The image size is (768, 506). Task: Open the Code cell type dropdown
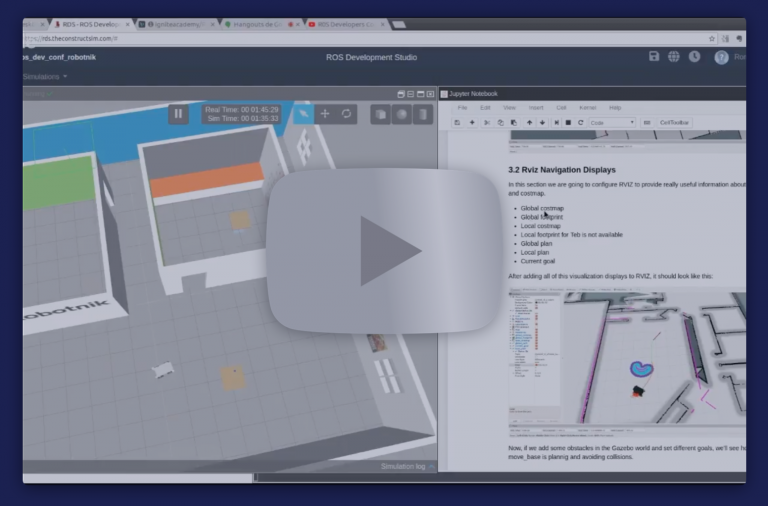[x=612, y=122]
